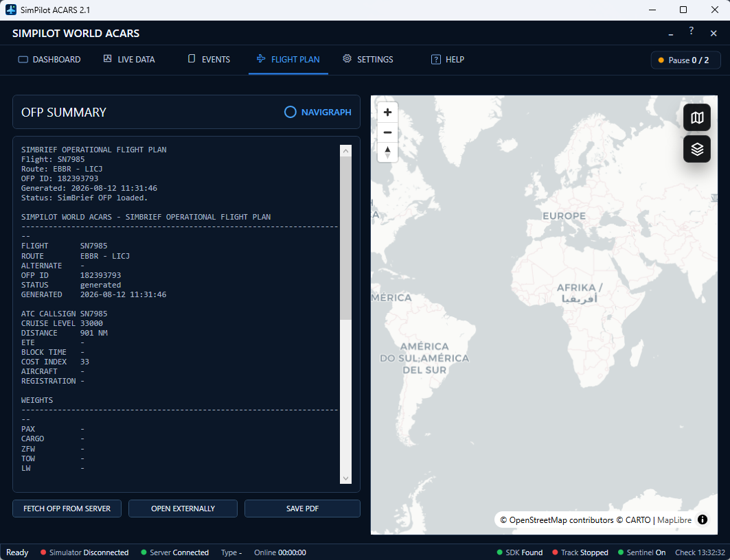This screenshot has height=560, width=730.
Task: Click the Save PDF button
Action: click(x=302, y=509)
